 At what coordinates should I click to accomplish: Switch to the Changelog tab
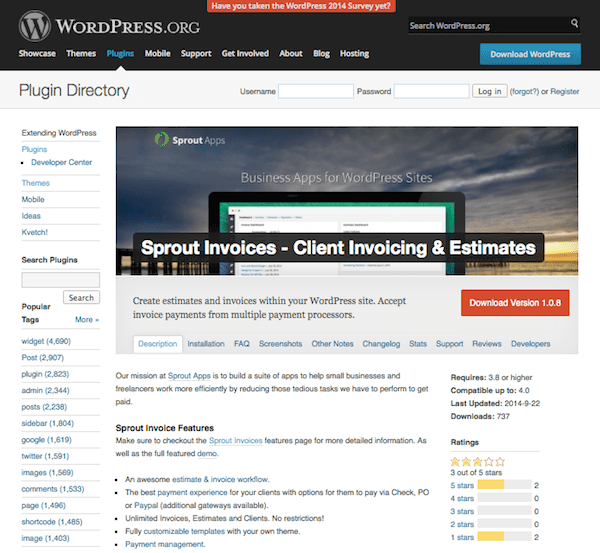coord(381,344)
